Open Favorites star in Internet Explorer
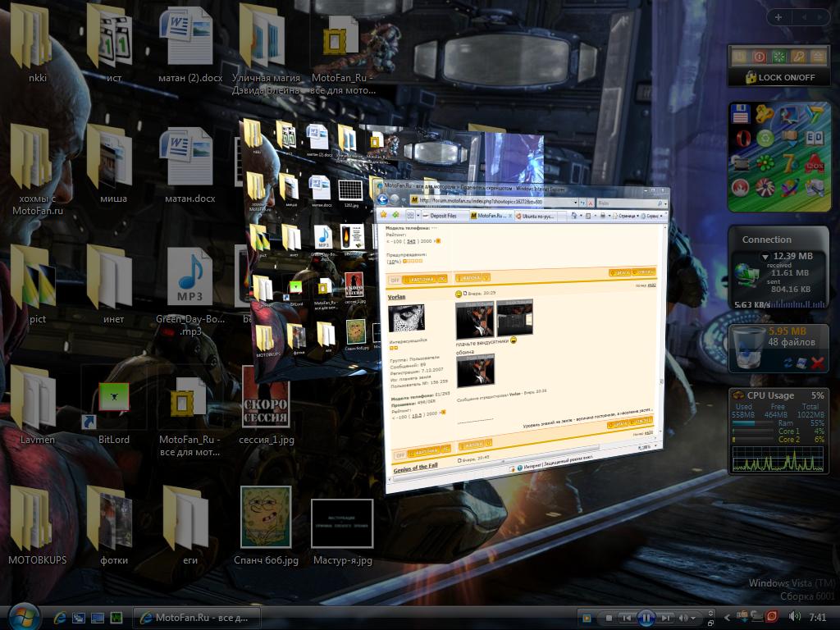The width and height of the screenshot is (840, 630). 384,216
